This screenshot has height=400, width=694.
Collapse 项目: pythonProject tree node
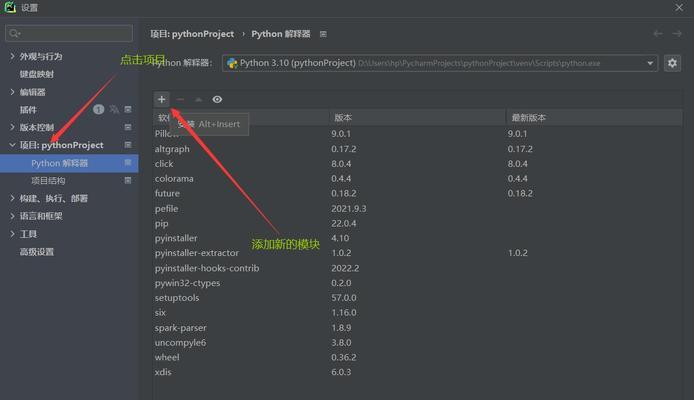coord(12,145)
